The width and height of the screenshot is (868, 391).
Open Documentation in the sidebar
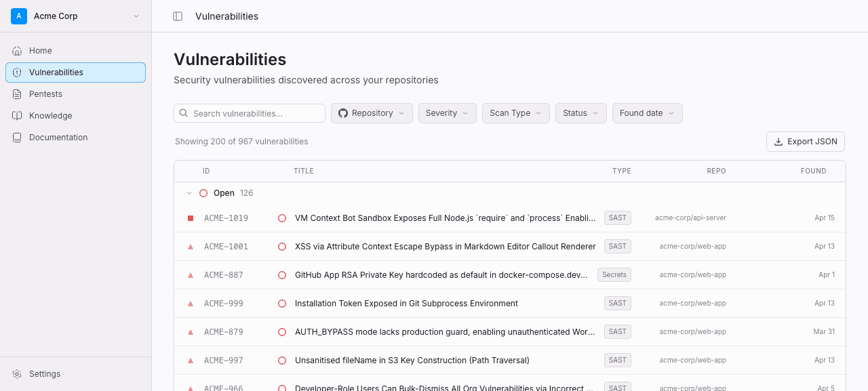[75, 138]
